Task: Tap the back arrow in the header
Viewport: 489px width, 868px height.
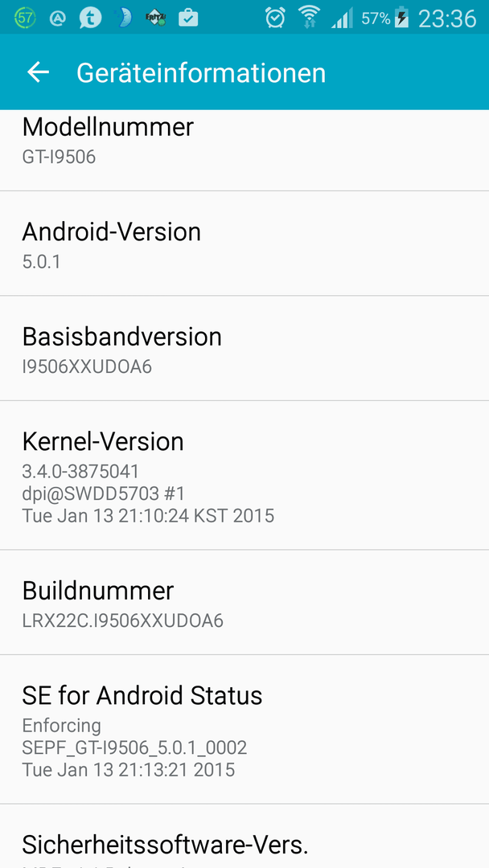Action: click(x=39, y=72)
